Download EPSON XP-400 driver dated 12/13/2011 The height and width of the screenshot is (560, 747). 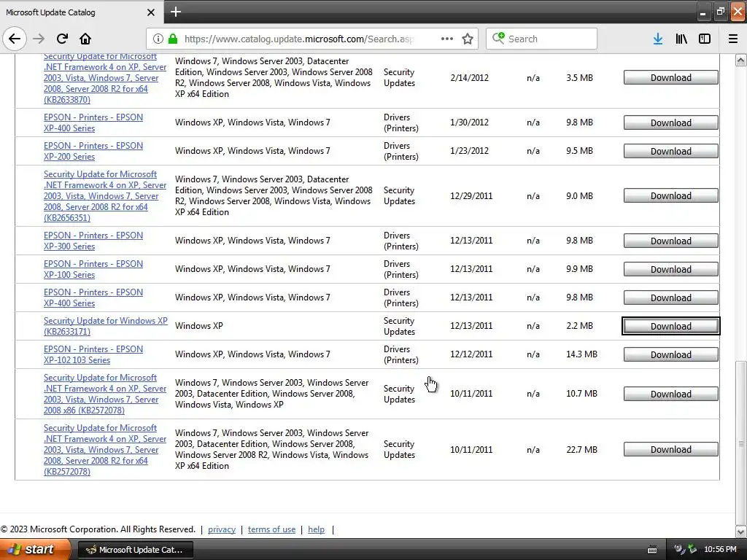pyautogui.click(x=671, y=297)
